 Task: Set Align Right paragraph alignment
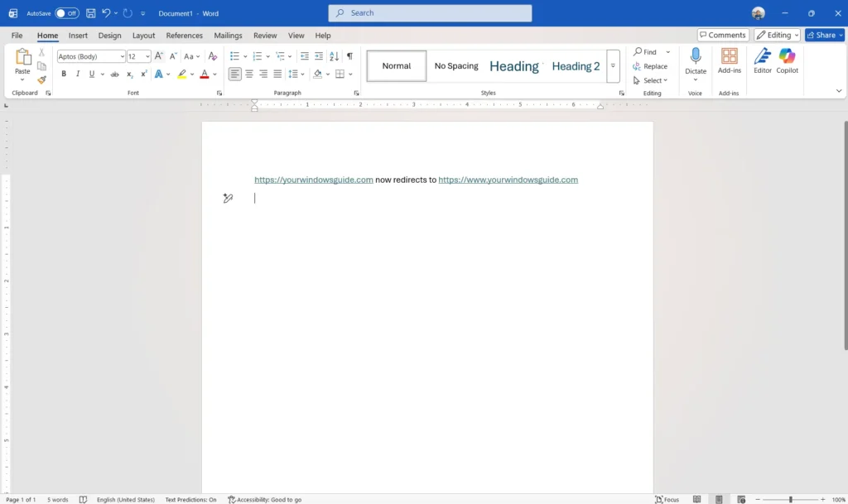263,74
